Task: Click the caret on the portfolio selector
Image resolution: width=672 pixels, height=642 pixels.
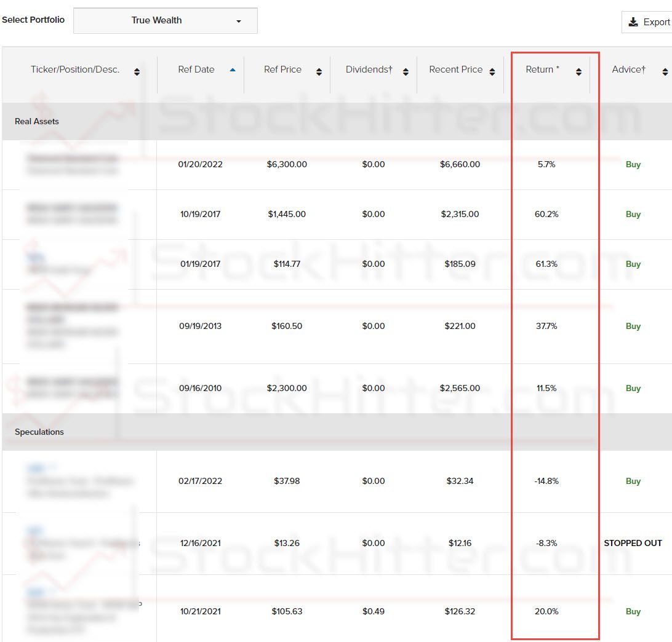Action: (239, 20)
